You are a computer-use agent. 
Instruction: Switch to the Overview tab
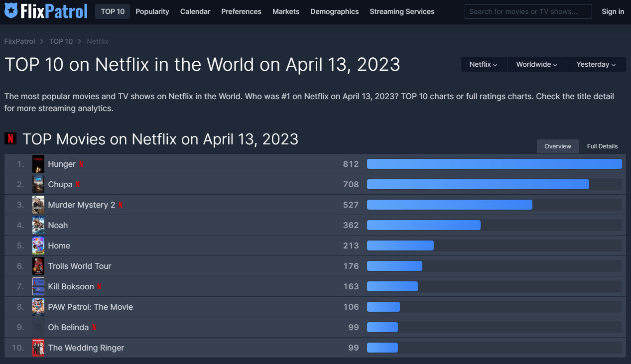point(558,146)
